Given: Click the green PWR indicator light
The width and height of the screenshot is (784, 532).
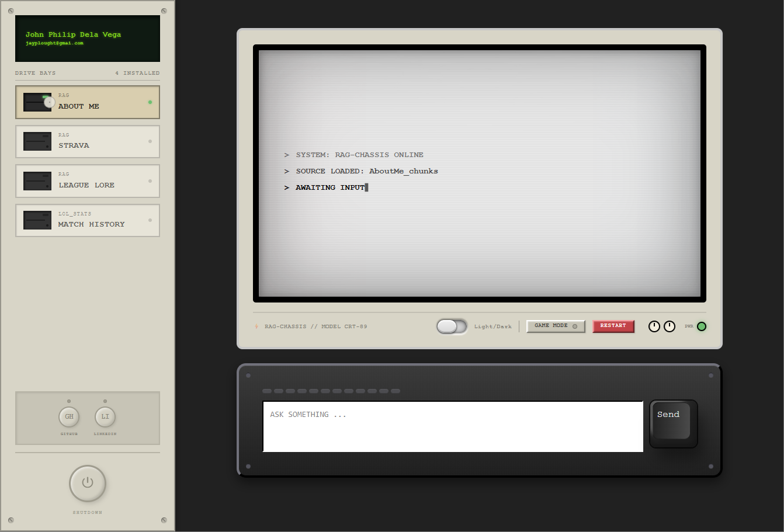Looking at the screenshot, I should point(702,326).
